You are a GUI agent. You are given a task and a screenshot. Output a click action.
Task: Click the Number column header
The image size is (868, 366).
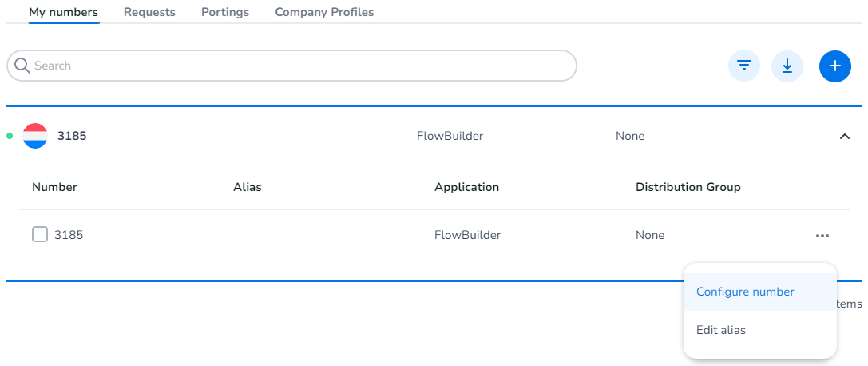pos(54,187)
